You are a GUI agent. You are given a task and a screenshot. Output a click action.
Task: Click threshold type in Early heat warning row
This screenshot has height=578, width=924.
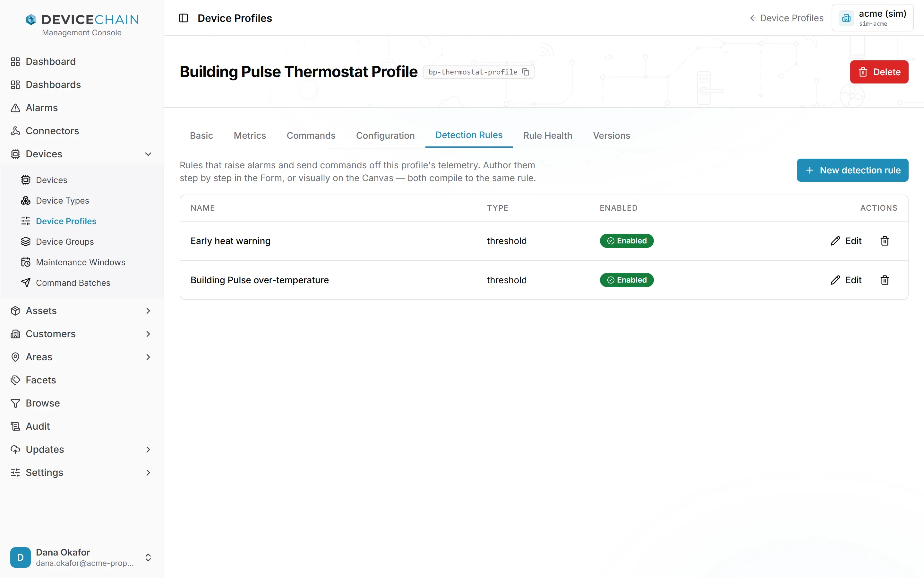(506, 241)
